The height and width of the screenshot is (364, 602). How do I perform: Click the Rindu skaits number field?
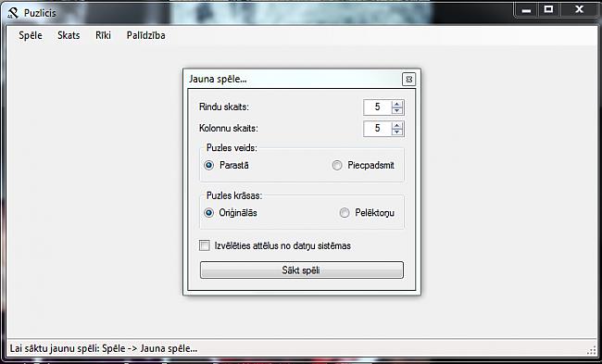378,107
